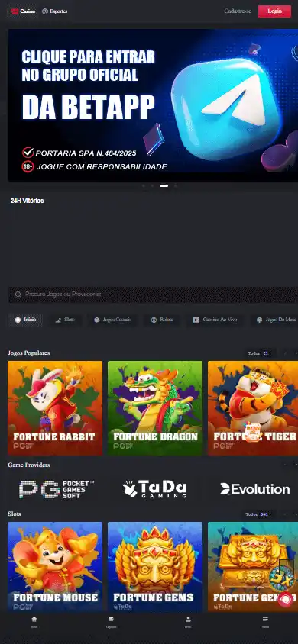Image resolution: width=298 pixels, height=644 pixels.
Task: Select the Cassino Ao Vivo category tab
Action: point(215,320)
